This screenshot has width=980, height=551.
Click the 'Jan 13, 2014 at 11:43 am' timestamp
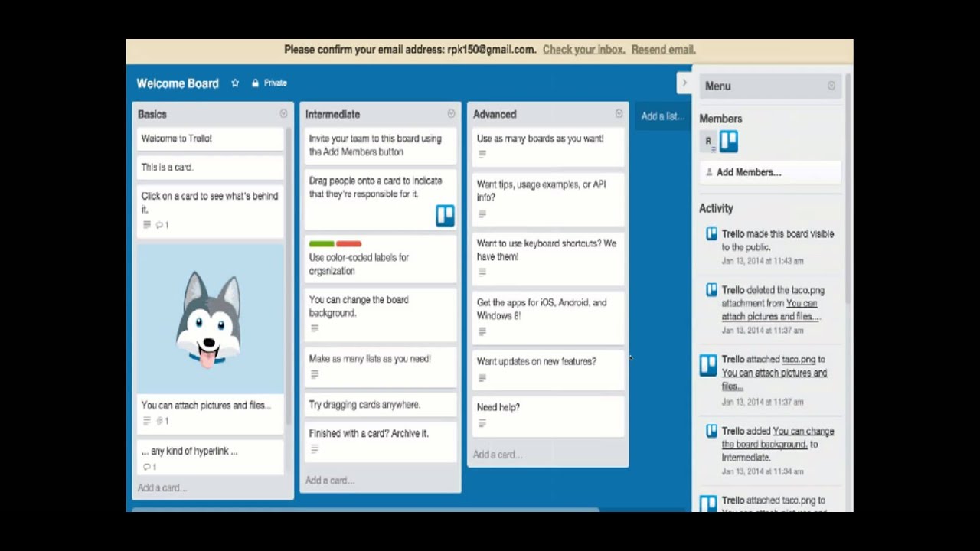click(763, 261)
